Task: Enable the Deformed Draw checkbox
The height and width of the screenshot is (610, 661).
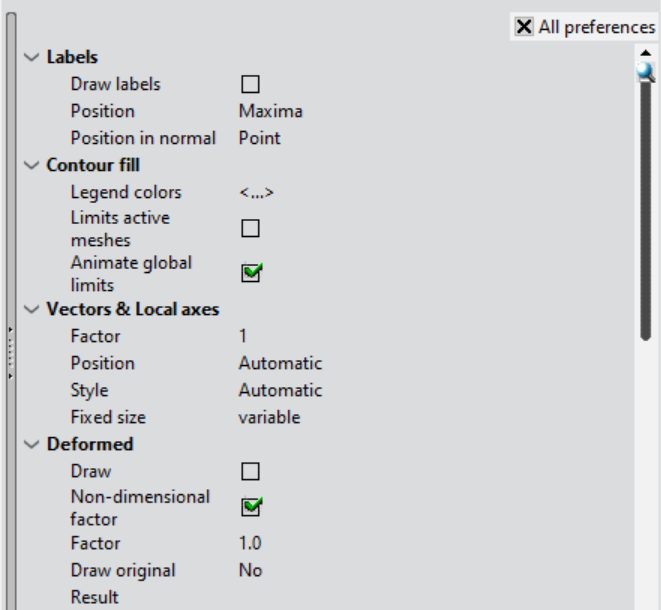Action: point(250,471)
